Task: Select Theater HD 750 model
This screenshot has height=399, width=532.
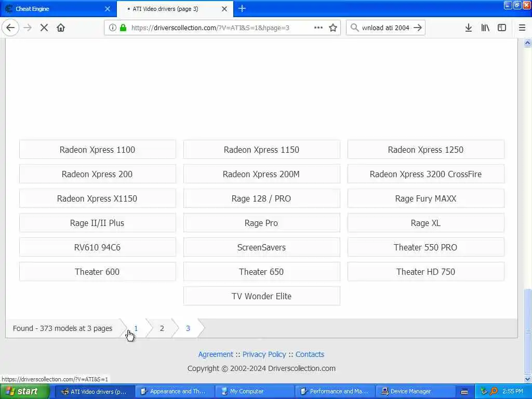Action: [426, 272]
